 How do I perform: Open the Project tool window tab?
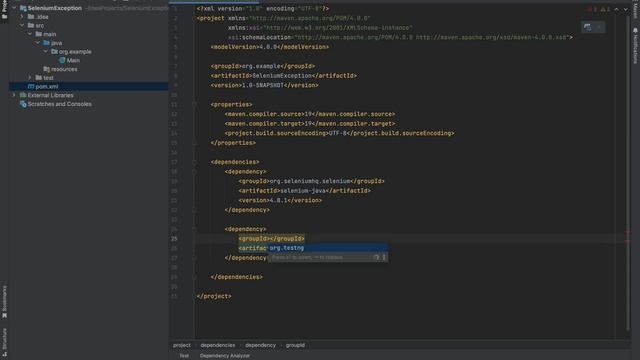(x=4, y=10)
